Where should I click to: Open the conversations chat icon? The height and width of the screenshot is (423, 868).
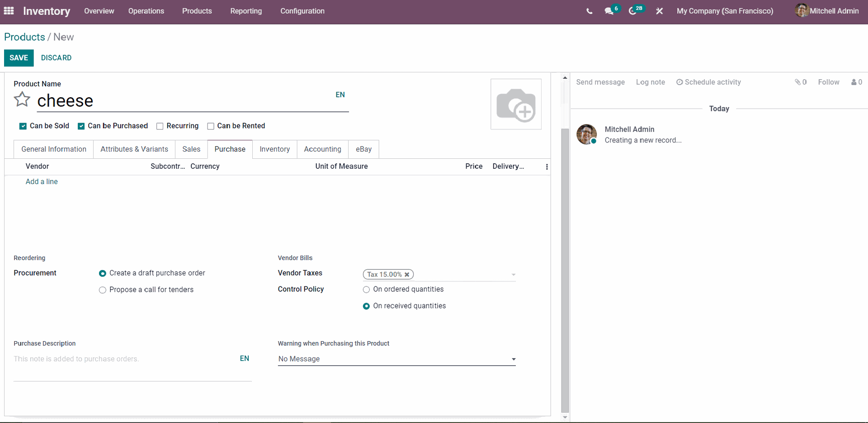tap(609, 11)
